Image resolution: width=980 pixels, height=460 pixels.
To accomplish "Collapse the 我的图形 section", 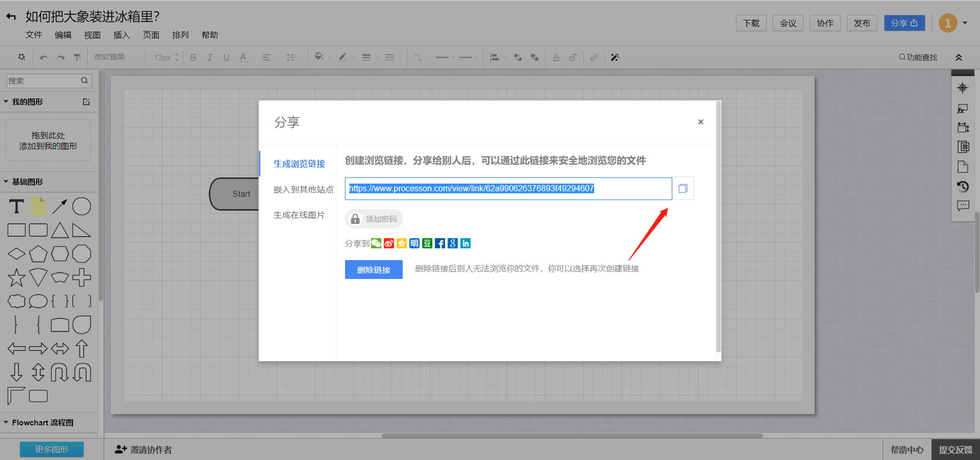I will pos(6,102).
